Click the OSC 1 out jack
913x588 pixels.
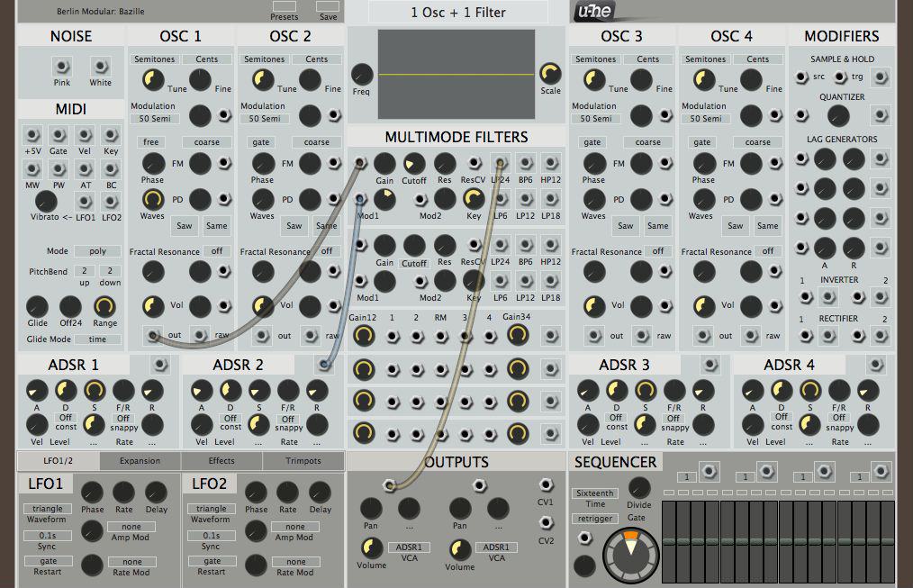pos(152,335)
